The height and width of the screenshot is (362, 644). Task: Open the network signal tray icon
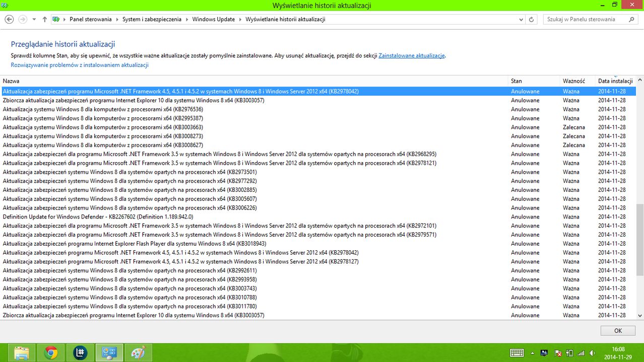pos(581,353)
